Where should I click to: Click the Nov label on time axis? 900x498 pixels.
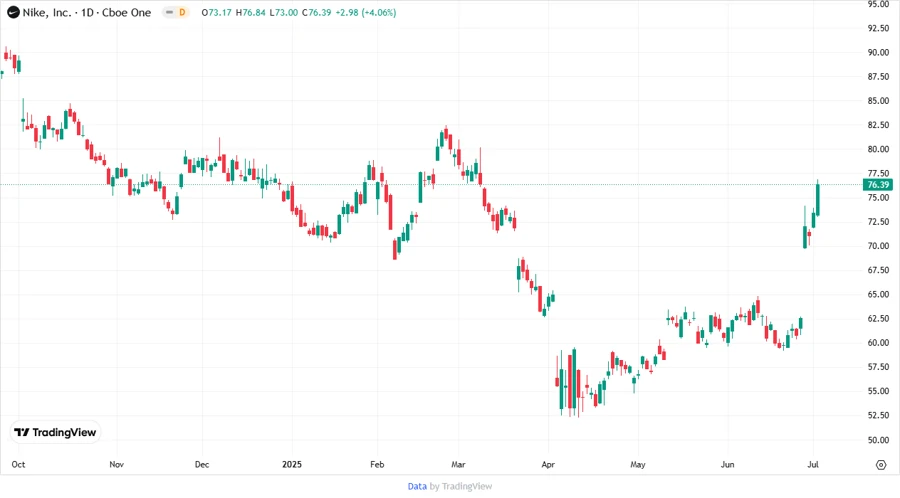tap(117, 465)
